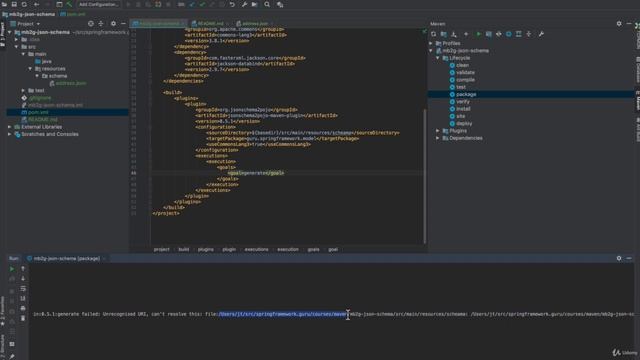Switch to the README.md editor tab

coord(210,24)
